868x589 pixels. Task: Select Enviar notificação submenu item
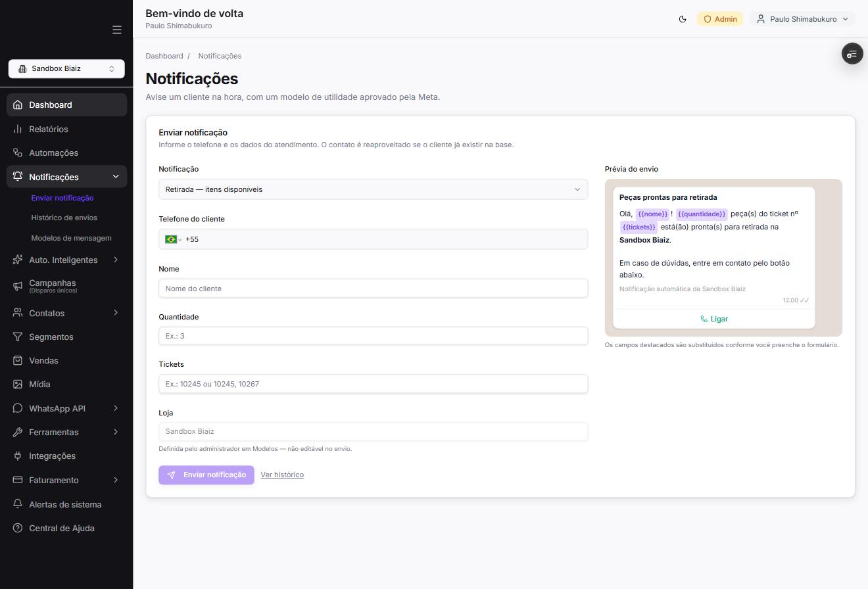pyautogui.click(x=62, y=198)
